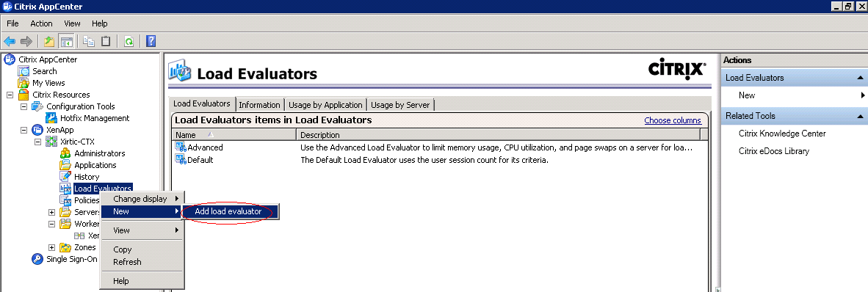Switch to the Usage by Application tab
This screenshot has height=292, width=868.
(325, 104)
